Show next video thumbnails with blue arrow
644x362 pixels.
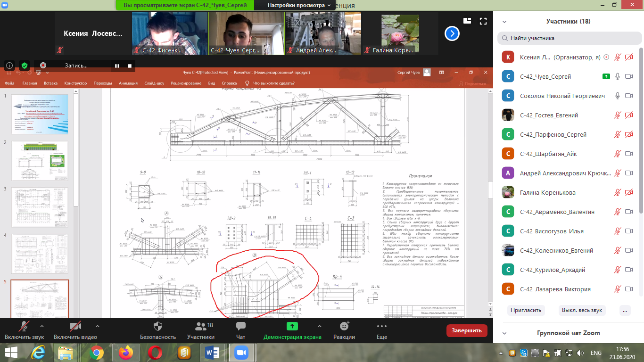452,33
